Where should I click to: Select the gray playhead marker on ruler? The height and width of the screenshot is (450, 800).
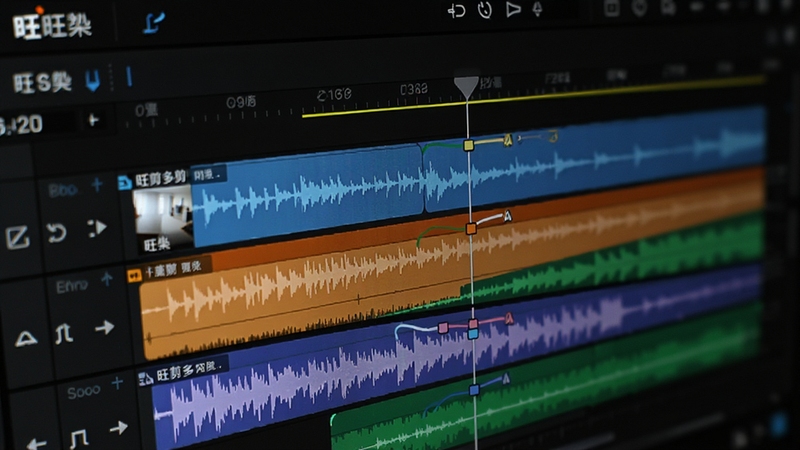point(466,87)
